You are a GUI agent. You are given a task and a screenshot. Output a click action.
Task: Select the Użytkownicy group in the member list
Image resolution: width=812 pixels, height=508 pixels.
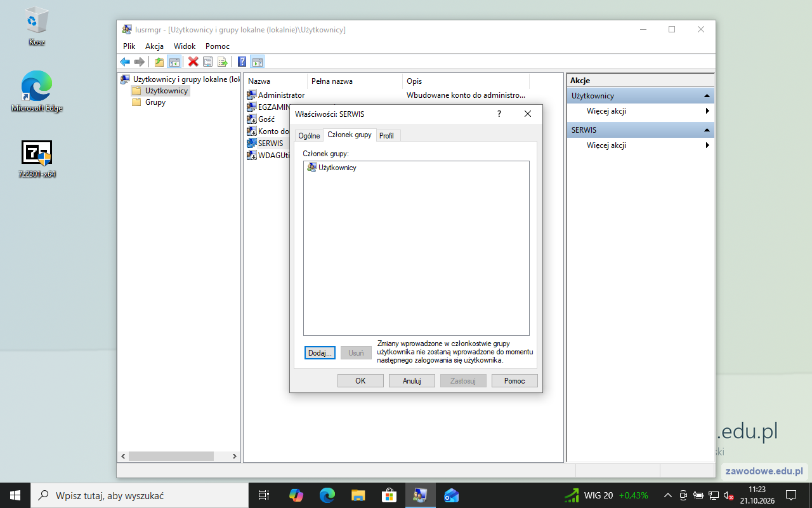coord(332,168)
